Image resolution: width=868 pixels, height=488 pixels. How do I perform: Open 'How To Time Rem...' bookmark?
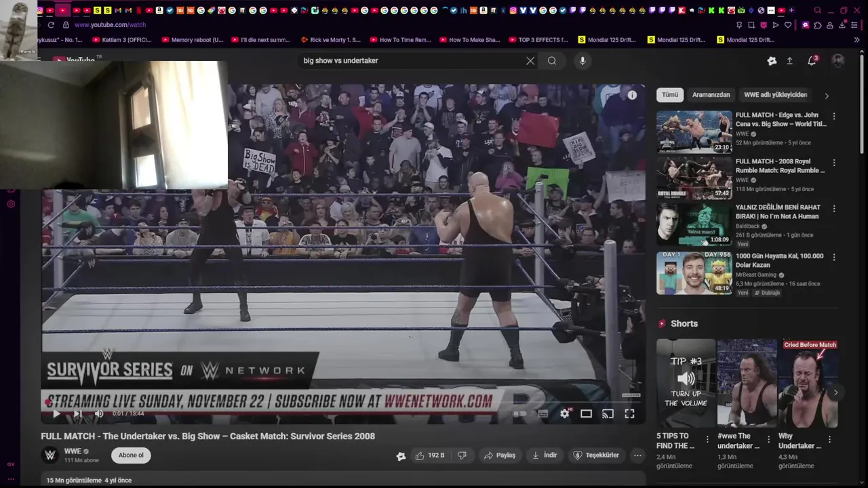click(x=401, y=40)
